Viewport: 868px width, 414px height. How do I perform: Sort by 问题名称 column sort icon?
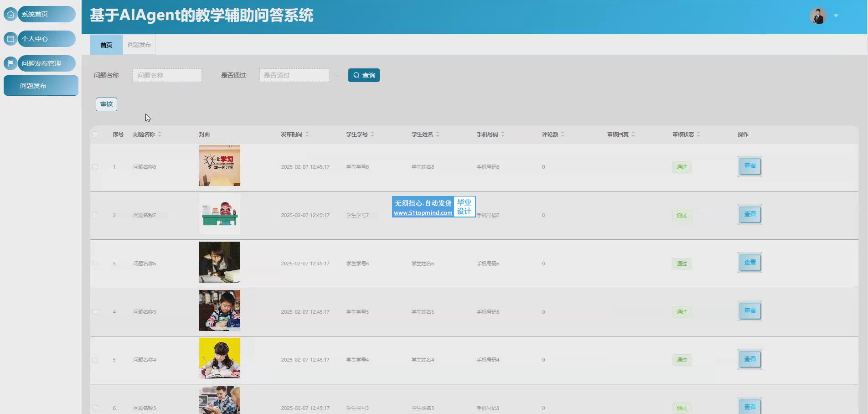160,135
